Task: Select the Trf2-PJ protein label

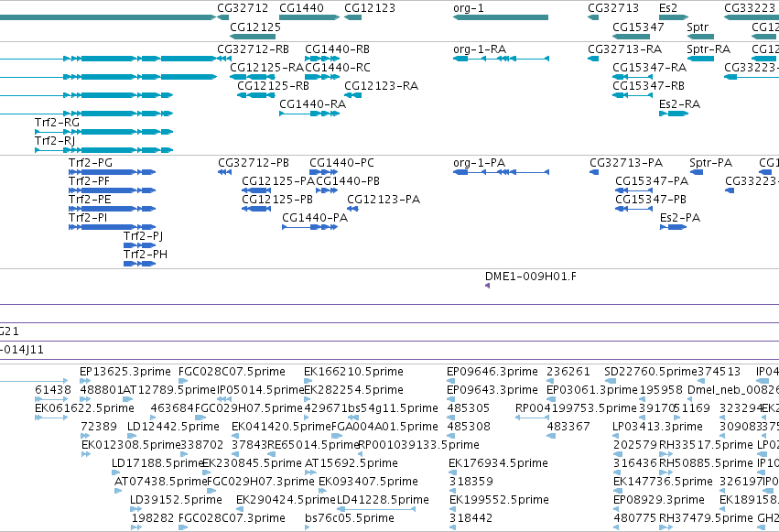Action: coord(143,236)
